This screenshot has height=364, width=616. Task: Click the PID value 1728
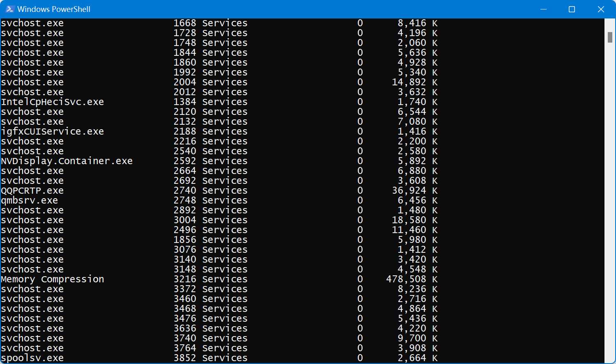click(185, 33)
